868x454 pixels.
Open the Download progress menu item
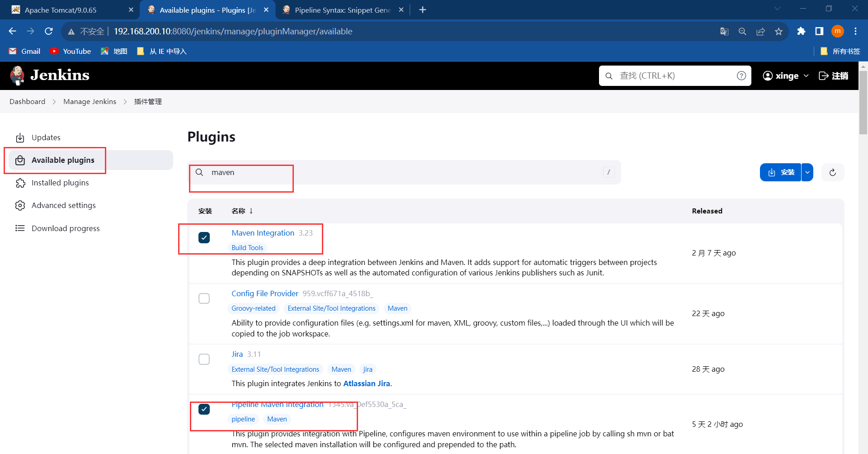click(90, 228)
